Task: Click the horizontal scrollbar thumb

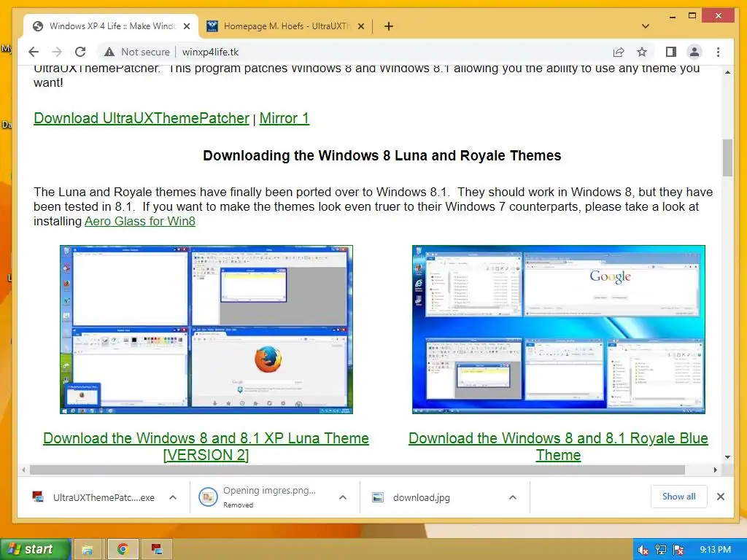Action: click(357, 470)
